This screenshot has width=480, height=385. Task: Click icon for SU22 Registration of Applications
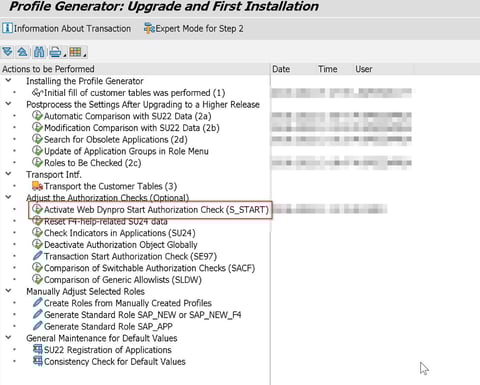(37, 349)
